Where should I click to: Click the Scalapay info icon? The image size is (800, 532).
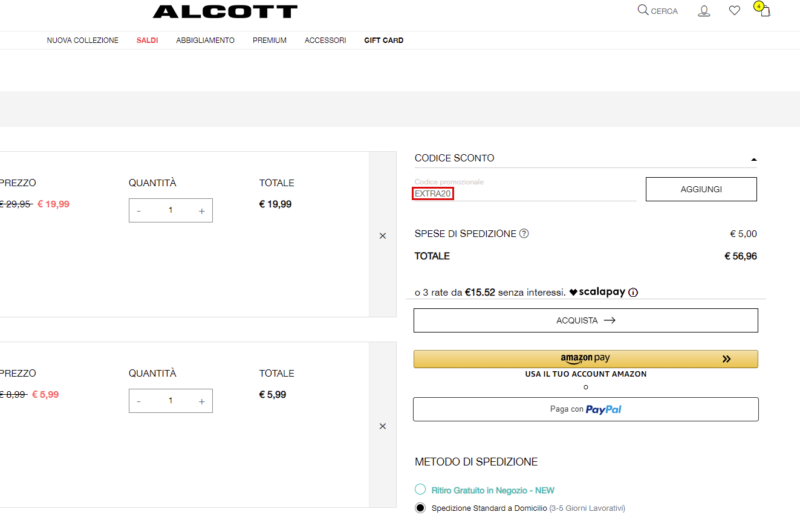tap(633, 293)
